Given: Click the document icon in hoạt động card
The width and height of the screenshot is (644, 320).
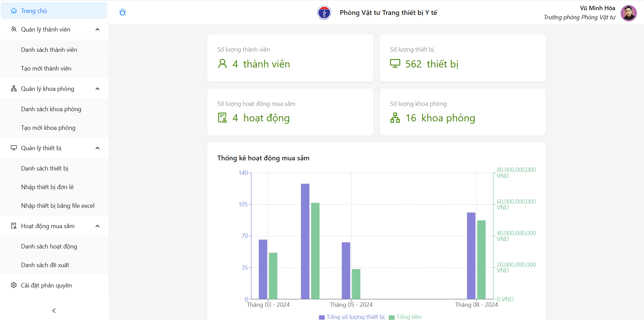Looking at the screenshot, I should click(222, 118).
